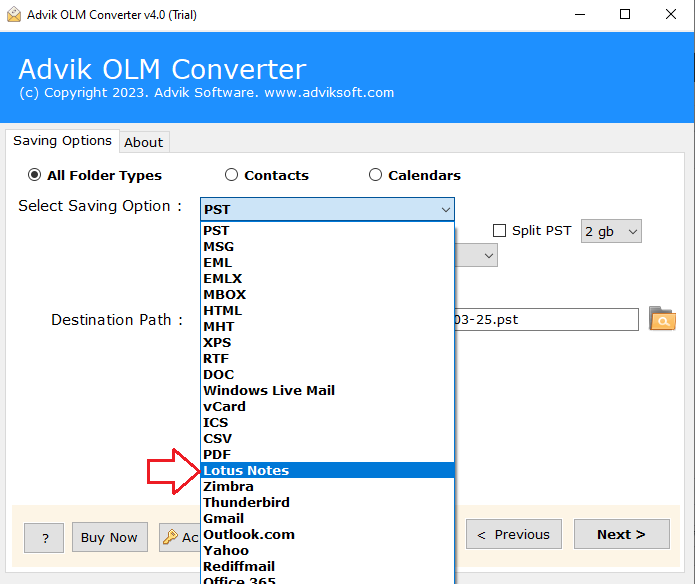Viewport: 695px width, 584px height.
Task: Select the Calendars radio button
Action: click(375, 175)
